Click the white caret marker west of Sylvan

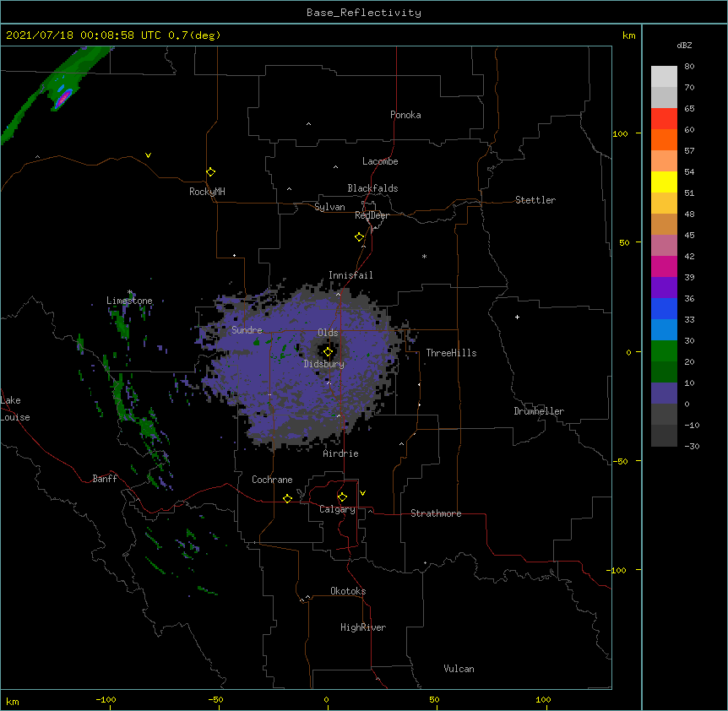289,189
